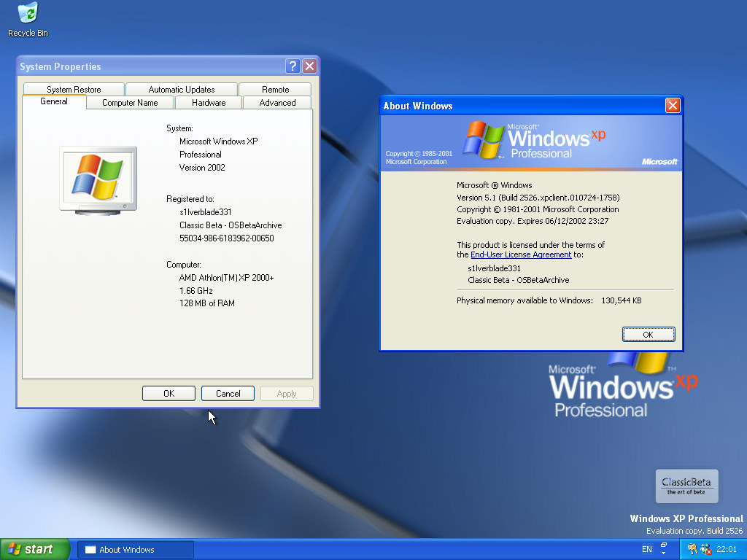This screenshot has height=560, width=747.
Task: Switch to the Computer Name tab
Action: click(x=129, y=103)
